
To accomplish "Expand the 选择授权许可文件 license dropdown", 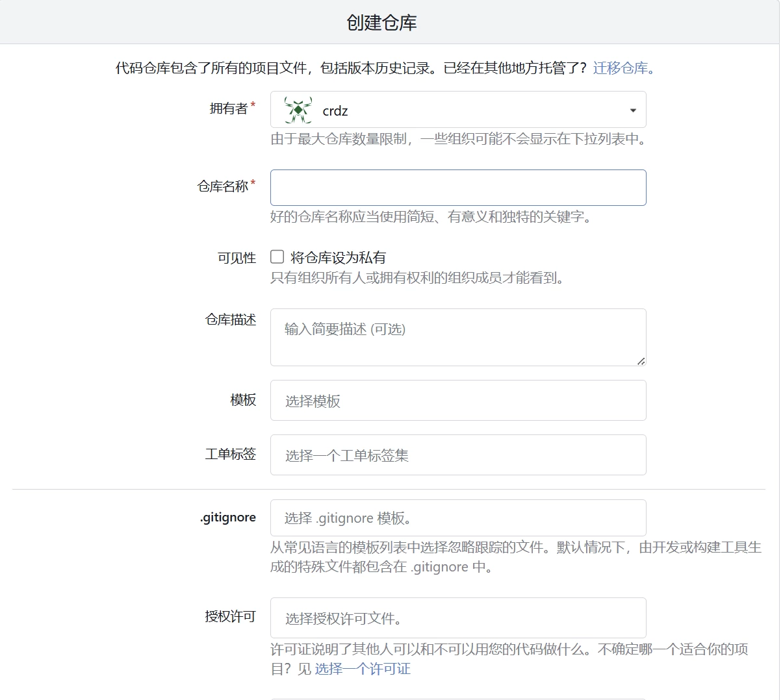I will click(457, 618).
